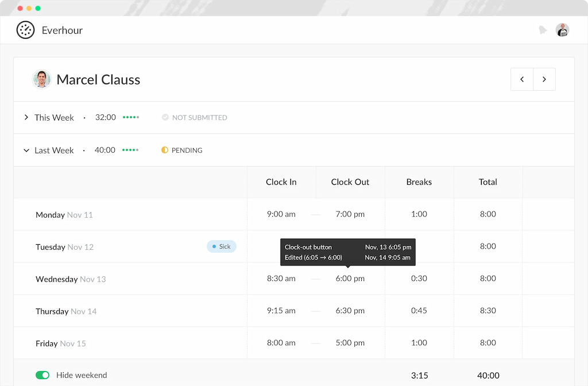Click the clock-out edit tooltip
The image size is (588, 386).
[x=347, y=252]
